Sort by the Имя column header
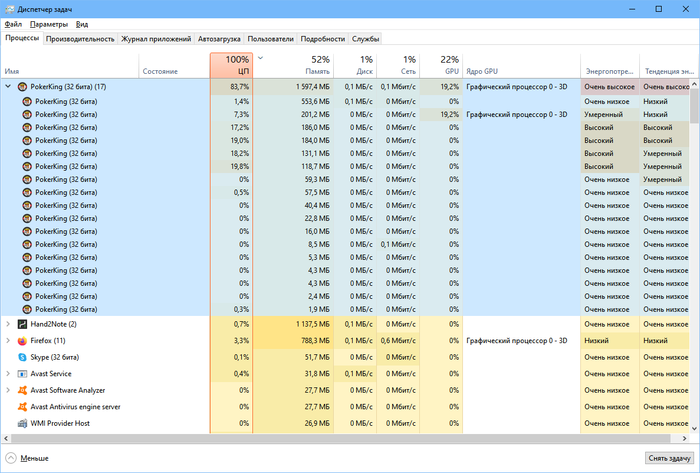 pyautogui.click(x=70, y=65)
